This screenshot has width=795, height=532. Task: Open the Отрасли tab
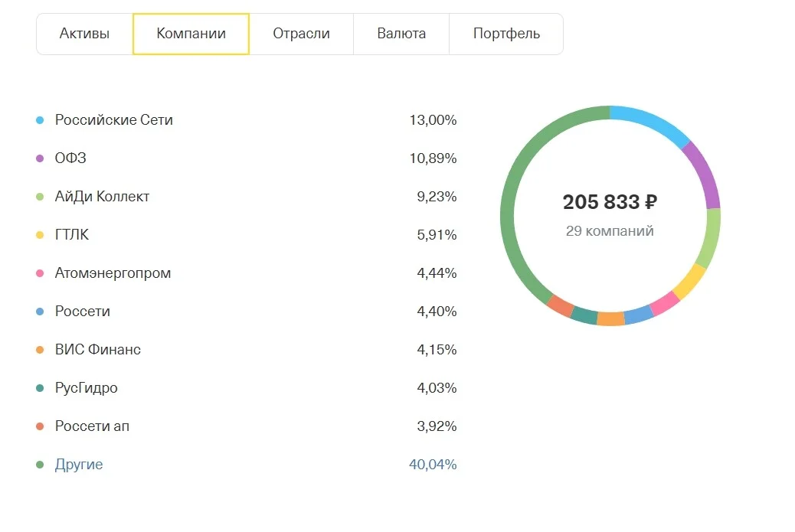(x=301, y=34)
